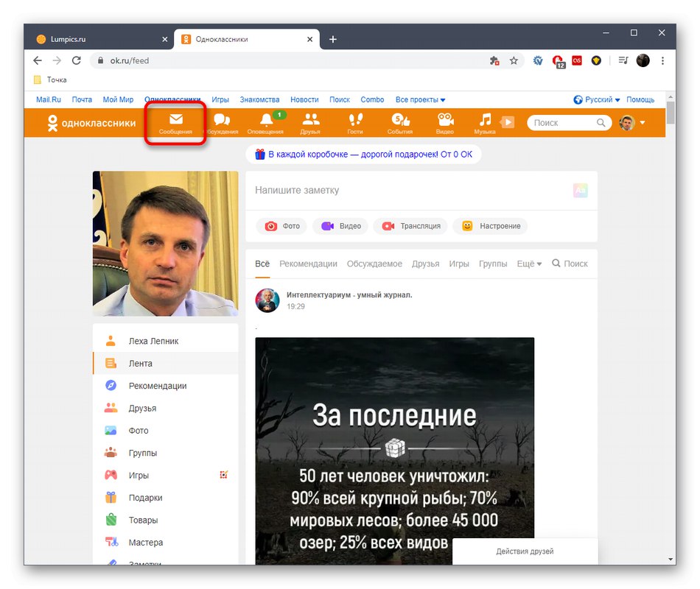Image resolution: width=700 pixels, height=589 pixels.
Task: Start a Трансляция broadcast
Action: click(x=410, y=226)
